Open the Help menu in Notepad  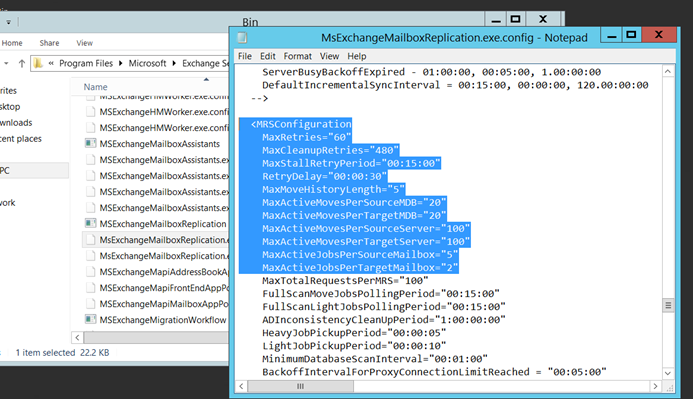coord(356,56)
